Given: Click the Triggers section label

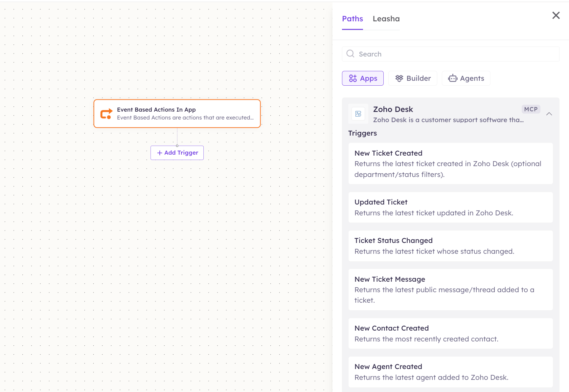Looking at the screenshot, I should [362, 133].
